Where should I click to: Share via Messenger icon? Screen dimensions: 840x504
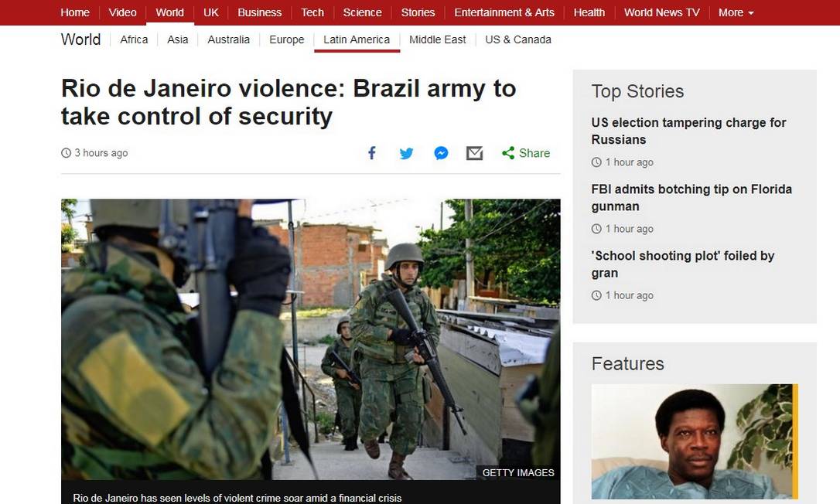point(441,153)
